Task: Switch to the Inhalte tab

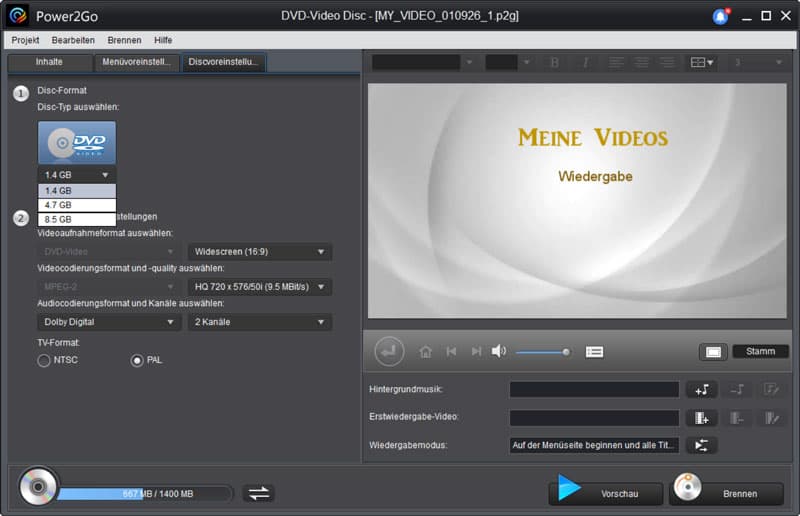Action: (x=49, y=62)
